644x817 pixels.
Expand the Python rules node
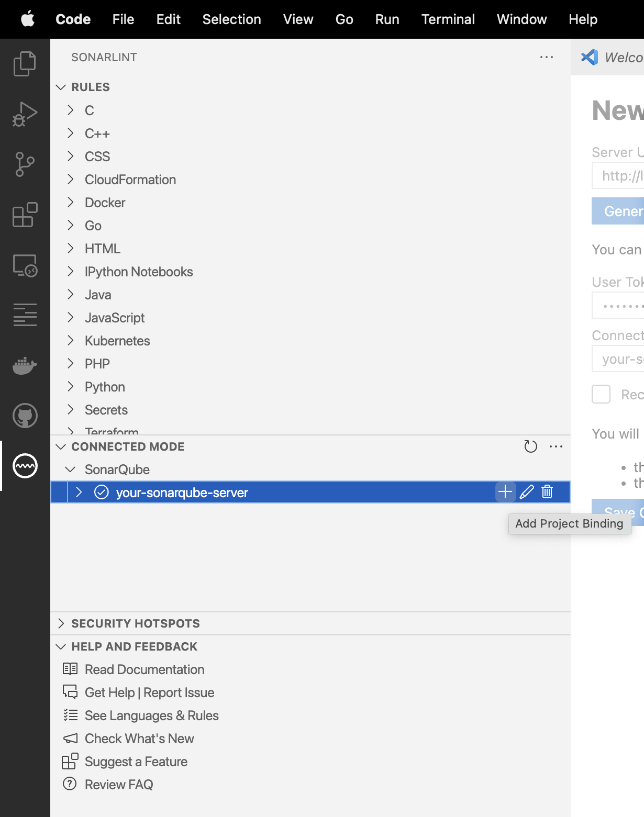[x=71, y=387]
